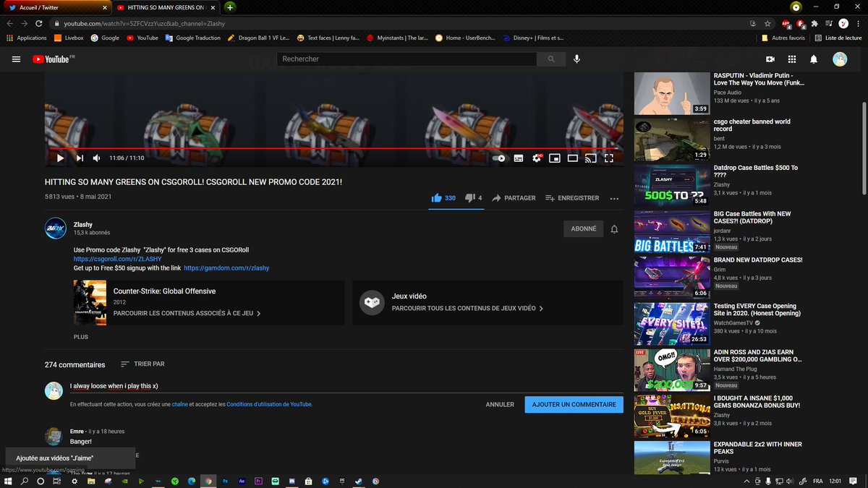
Task: Open a new browser tab
Action: click(230, 7)
